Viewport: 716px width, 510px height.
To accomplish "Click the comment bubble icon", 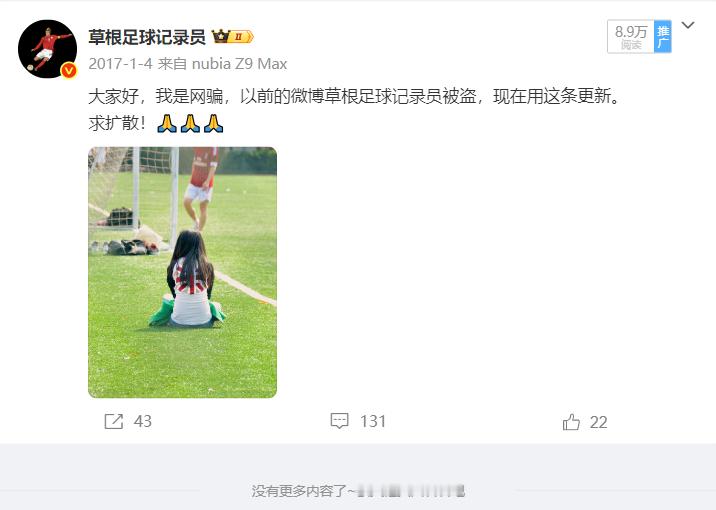I will tap(339, 421).
